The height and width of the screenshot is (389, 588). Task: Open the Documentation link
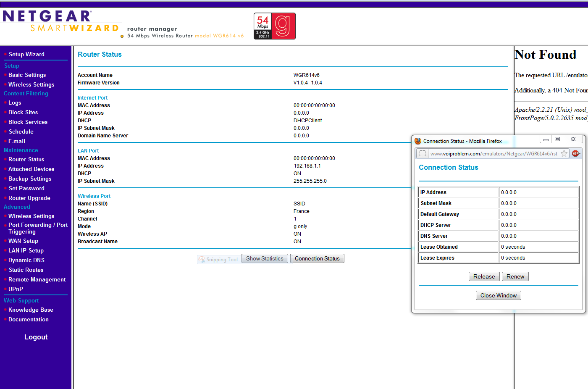tap(29, 320)
